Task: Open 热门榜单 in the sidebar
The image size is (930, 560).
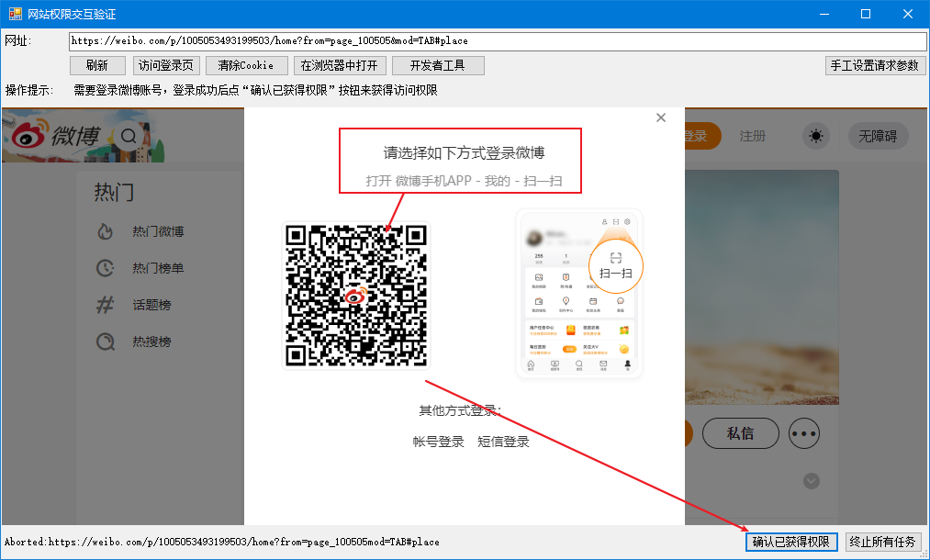Action: (x=158, y=268)
